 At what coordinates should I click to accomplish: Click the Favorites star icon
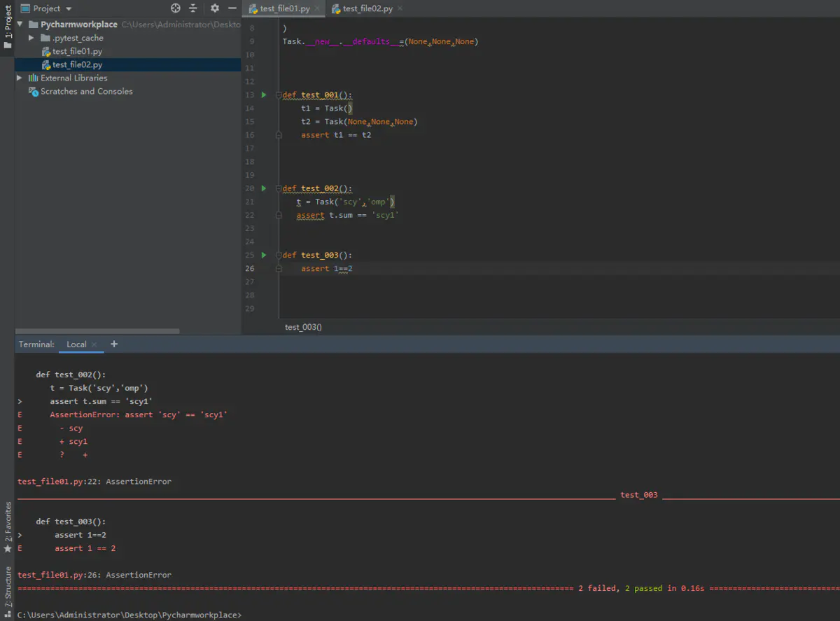tap(8, 548)
